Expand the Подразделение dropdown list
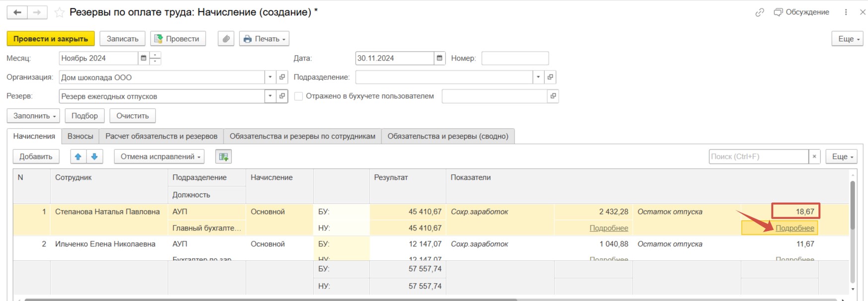 pos(538,77)
